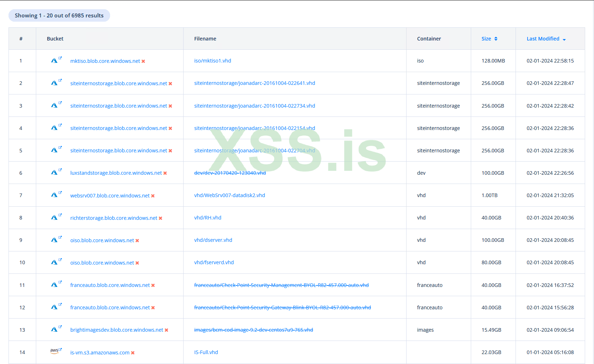
Task: Open file vhd/WebSrv007-datadisk2.vhd
Action: [230, 195]
